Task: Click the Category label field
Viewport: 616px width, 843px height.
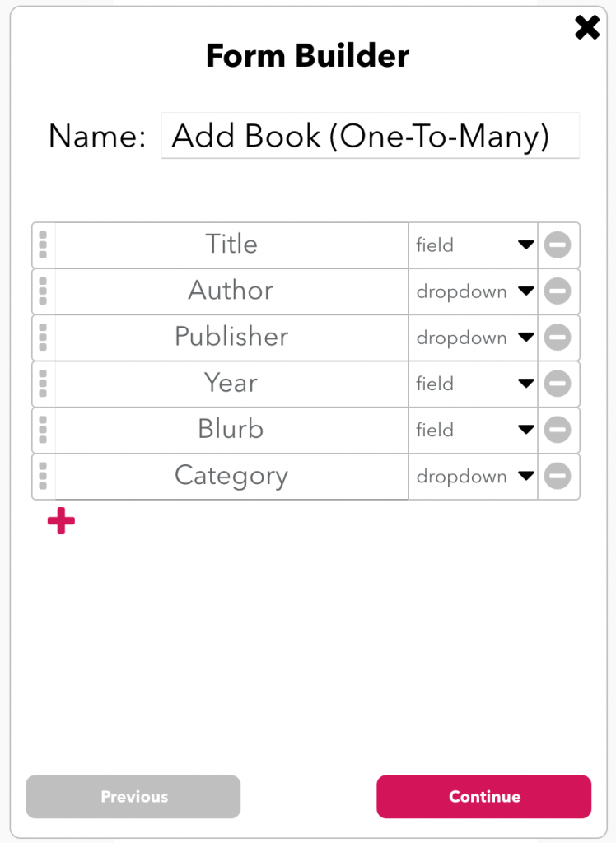Action: pos(231,476)
